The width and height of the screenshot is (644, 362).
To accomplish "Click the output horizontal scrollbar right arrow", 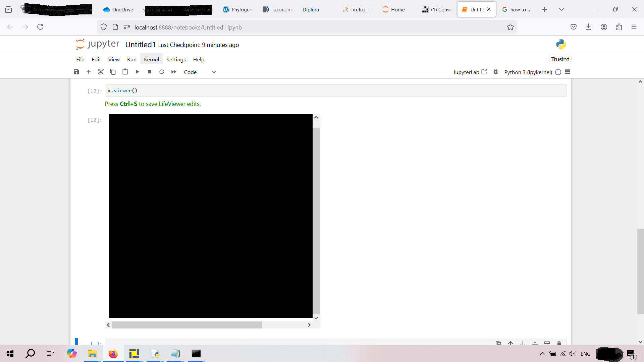I will (309, 325).
